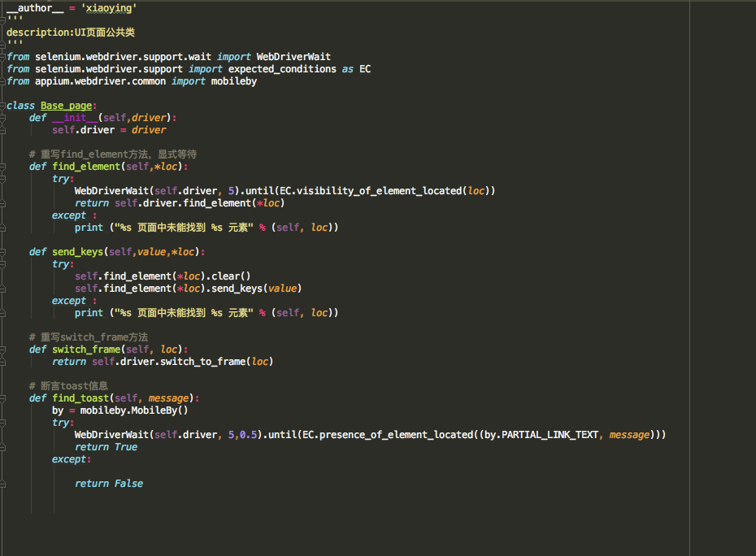Click the return False line
This screenshot has height=556, width=756.
109,484
